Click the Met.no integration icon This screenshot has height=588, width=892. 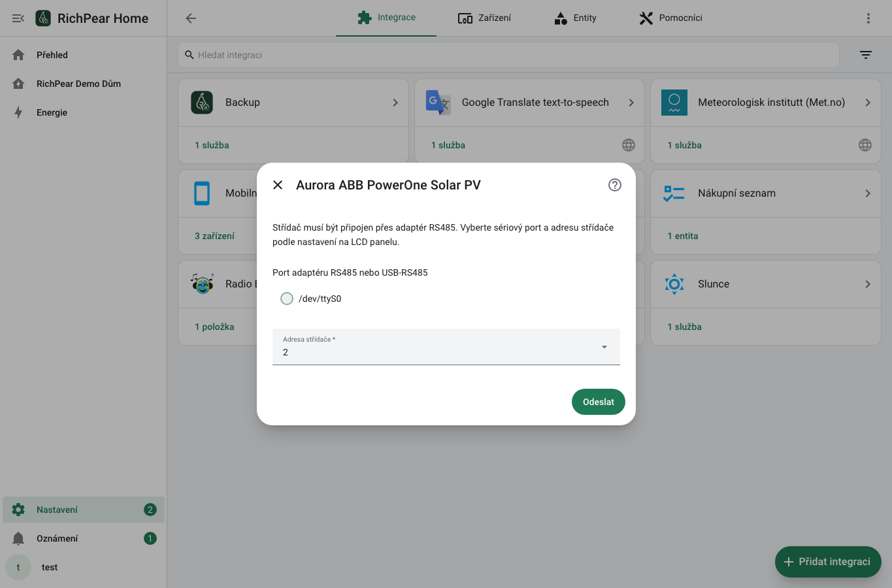click(x=674, y=103)
